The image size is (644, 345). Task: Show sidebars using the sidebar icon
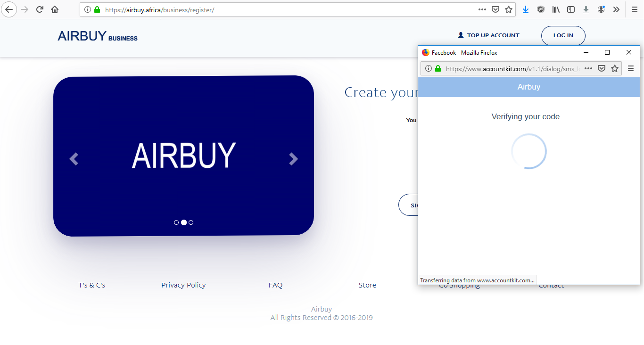571,9
